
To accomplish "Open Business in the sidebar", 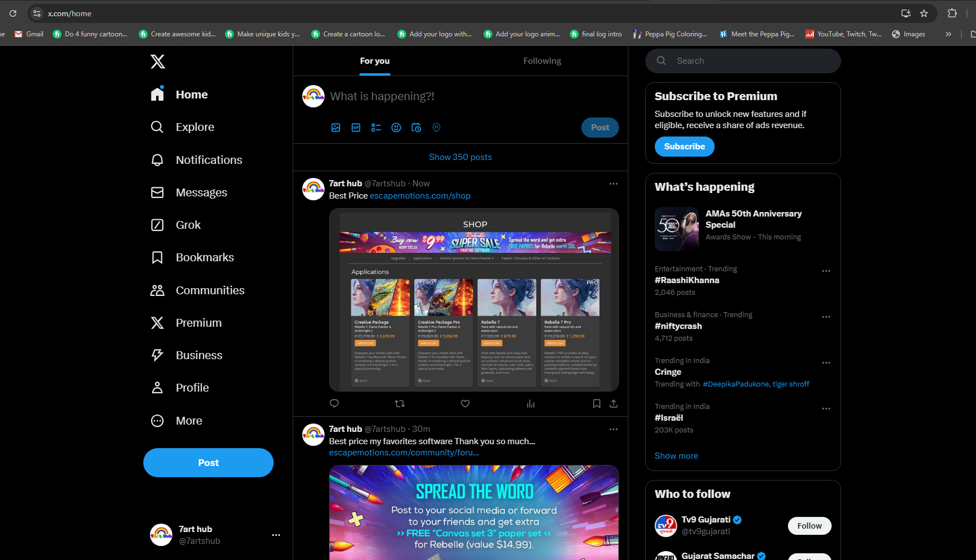I will (x=186, y=355).
